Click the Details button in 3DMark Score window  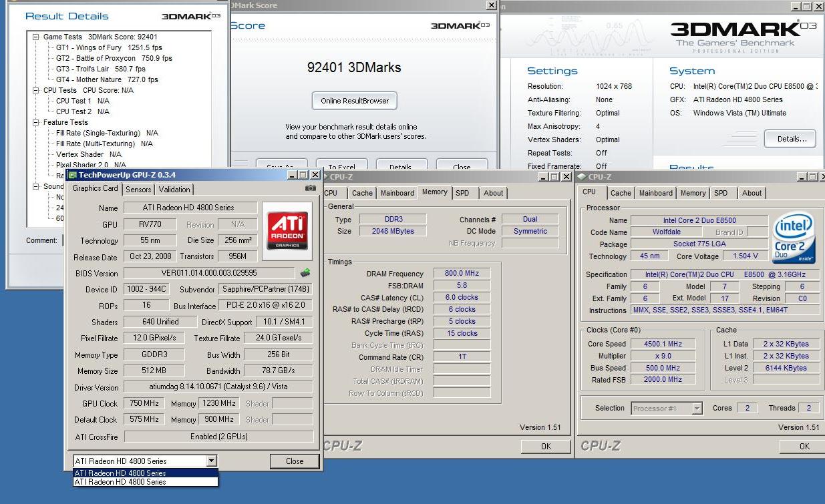[401, 166]
